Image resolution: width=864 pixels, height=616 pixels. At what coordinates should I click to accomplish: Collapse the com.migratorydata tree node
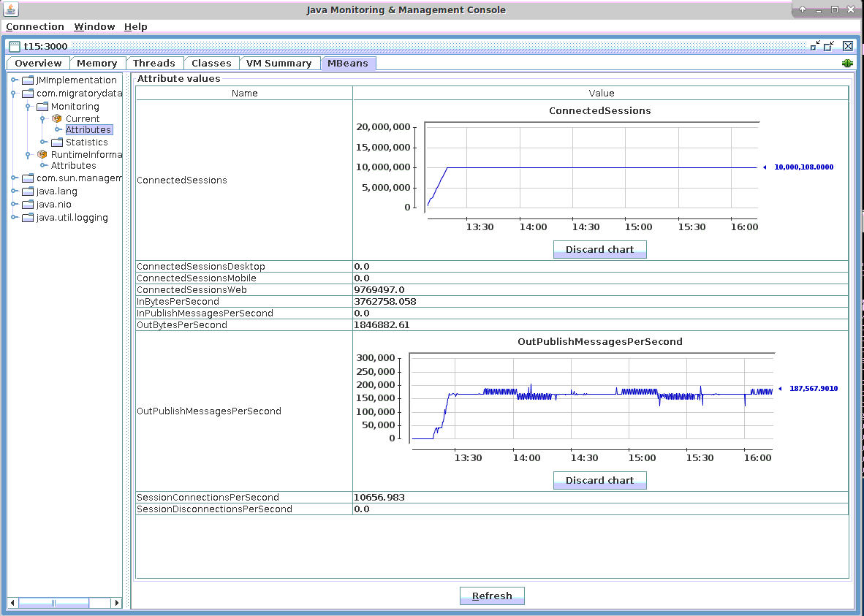pos(15,92)
